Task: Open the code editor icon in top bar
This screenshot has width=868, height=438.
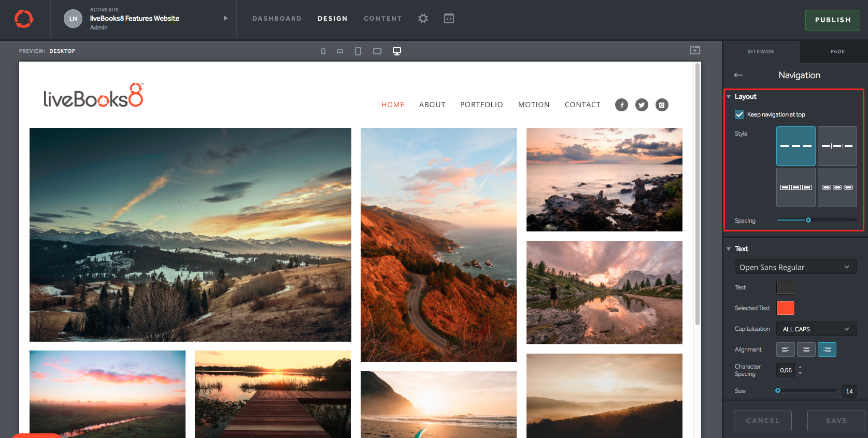Action: point(449,19)
